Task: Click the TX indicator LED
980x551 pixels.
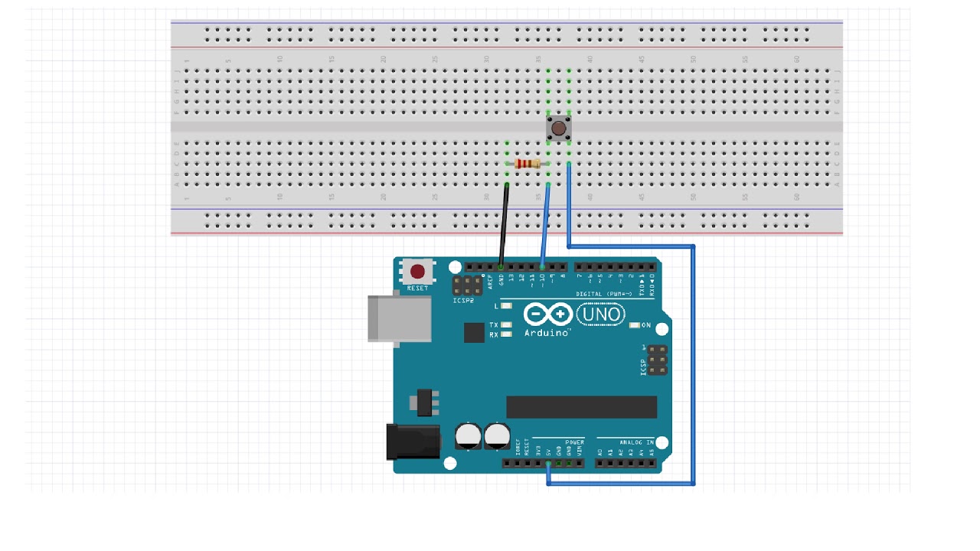Action: pyautogui.click(x=506, y=325)
